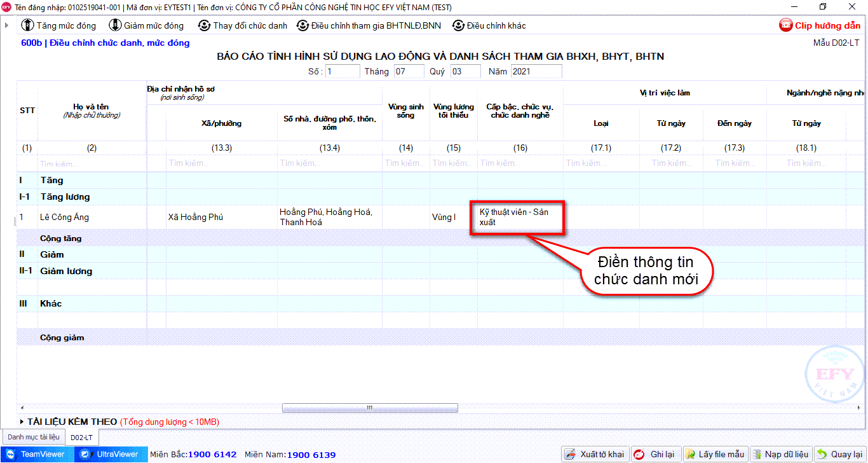Click the scroll left arrow of table
Screen dimensions: 868x463
tap(21, 408)
